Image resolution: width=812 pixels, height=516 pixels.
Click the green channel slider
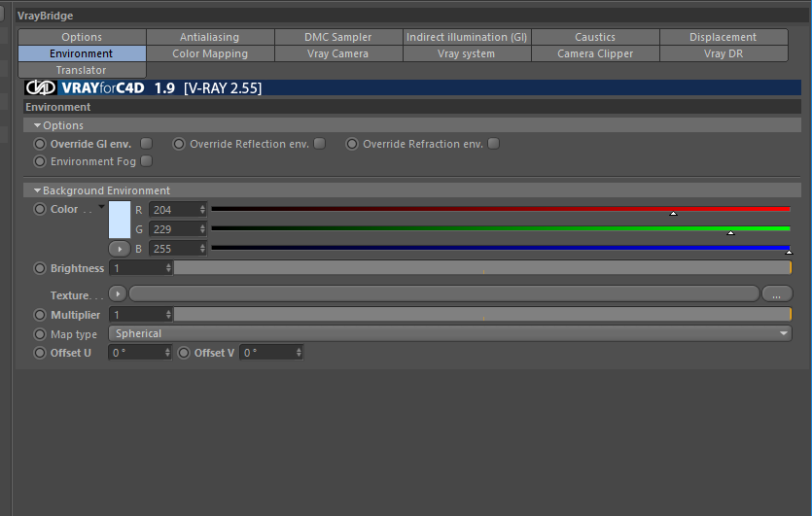point(501,228)
